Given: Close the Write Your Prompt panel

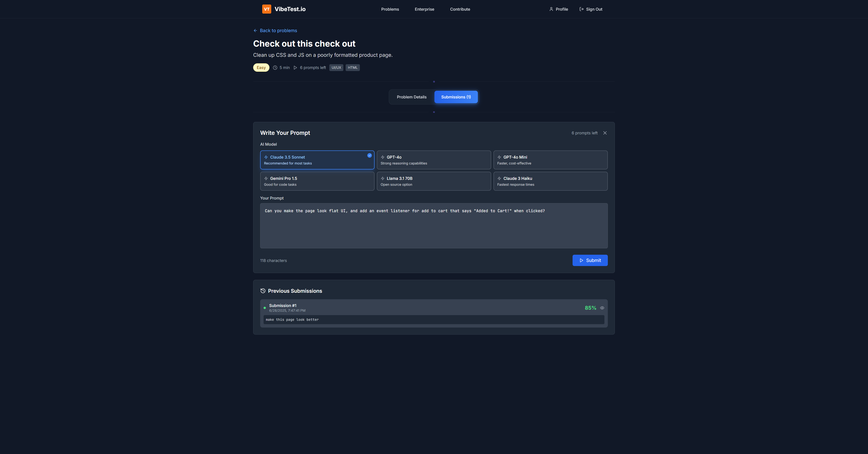Looking at the screenshot, I should click(605, 133).
